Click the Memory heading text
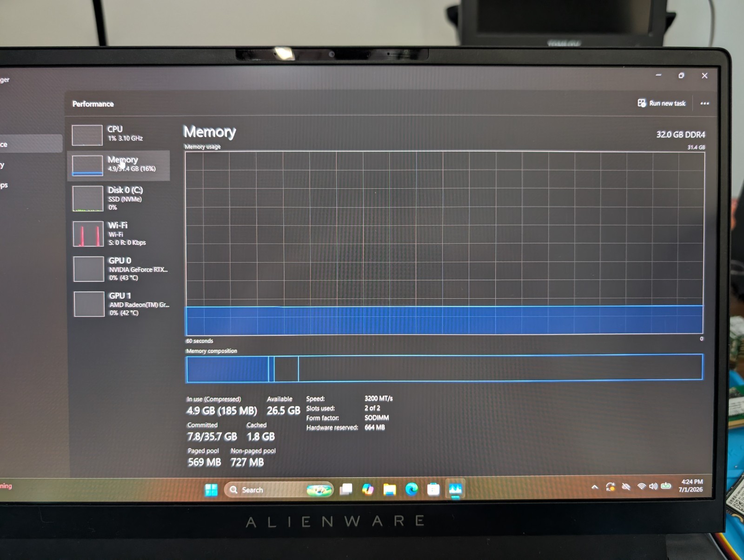This screenshot has height=560, width=744. pos(210,132)
